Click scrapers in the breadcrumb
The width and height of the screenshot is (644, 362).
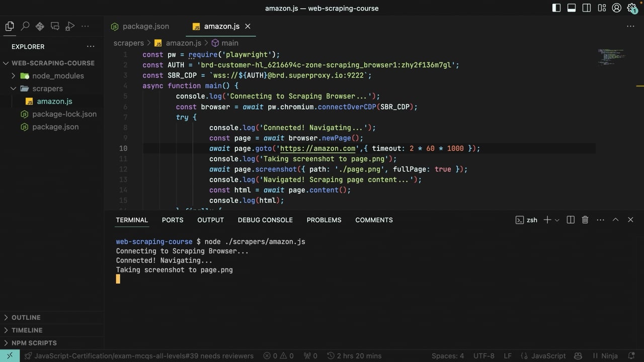point(129,43)
